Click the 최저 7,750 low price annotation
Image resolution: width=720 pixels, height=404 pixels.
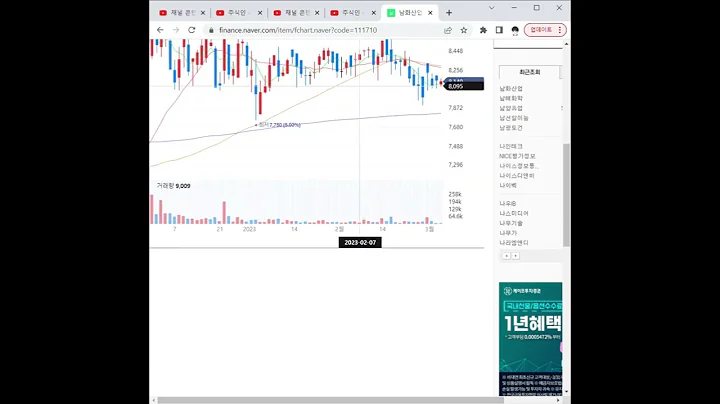tap(279, 125)
